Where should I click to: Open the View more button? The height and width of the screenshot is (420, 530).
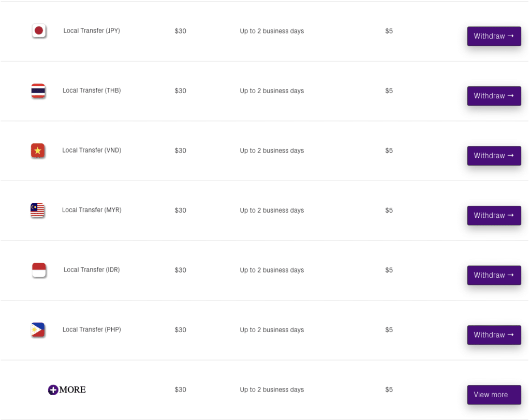(494, 395)
